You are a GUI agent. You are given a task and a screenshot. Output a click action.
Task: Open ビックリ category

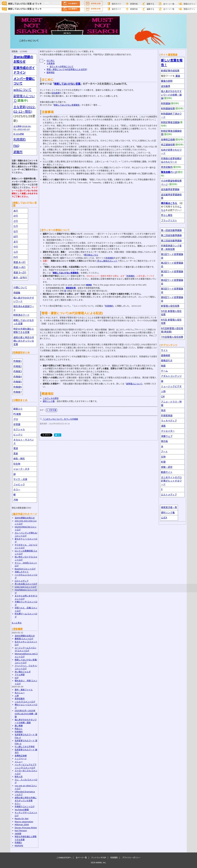18,435
